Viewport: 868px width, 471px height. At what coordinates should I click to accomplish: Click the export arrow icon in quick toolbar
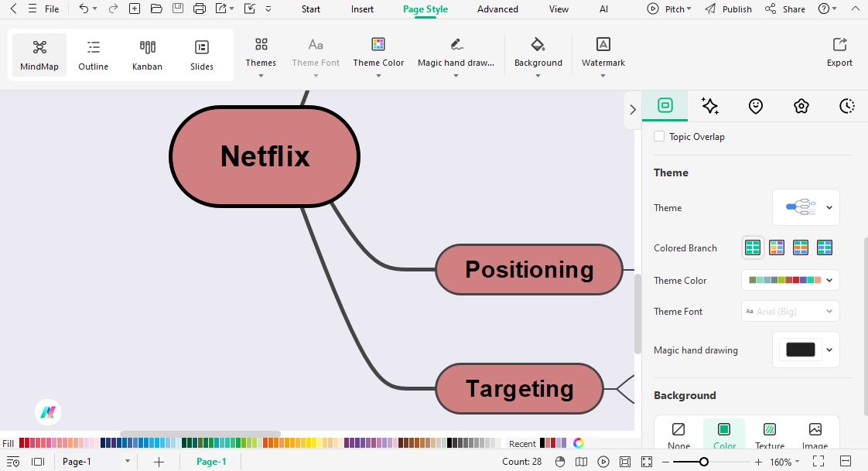[x=221, y=9]
